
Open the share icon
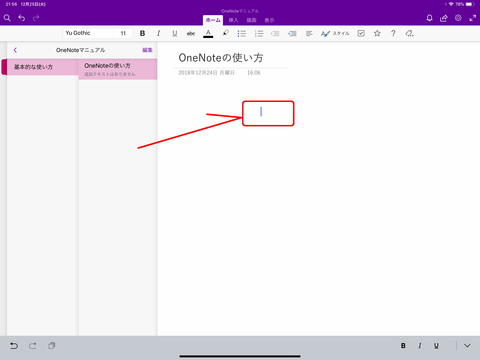click(x=444, y=18)
